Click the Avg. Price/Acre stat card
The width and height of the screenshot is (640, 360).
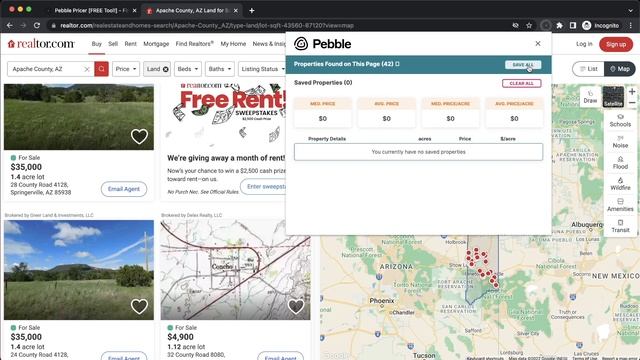[514, 112]
